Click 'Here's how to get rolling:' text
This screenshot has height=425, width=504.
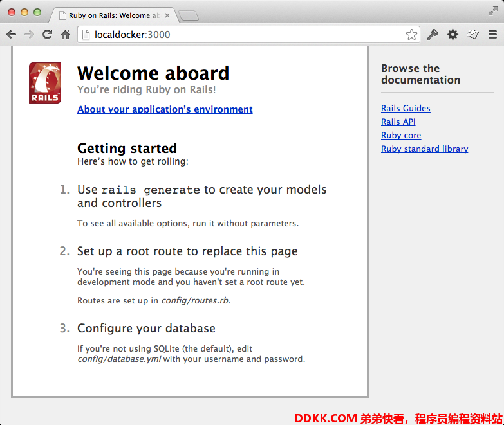point(133,161)
